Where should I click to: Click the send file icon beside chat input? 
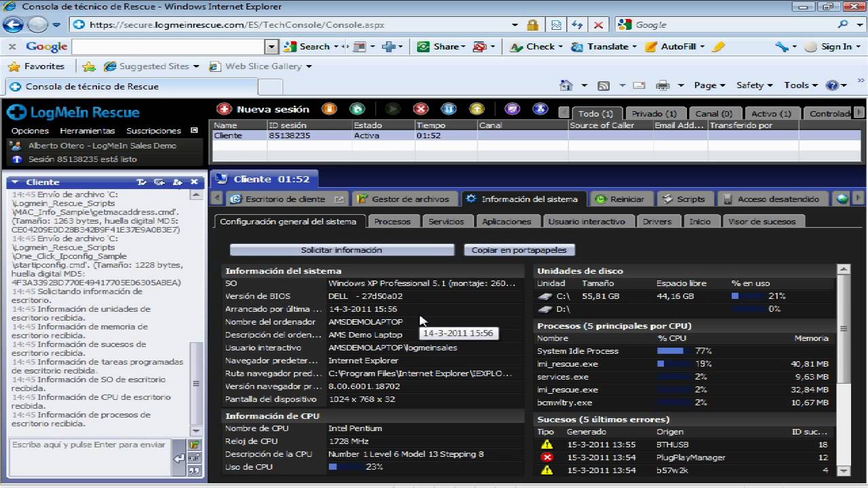[195, 445]
